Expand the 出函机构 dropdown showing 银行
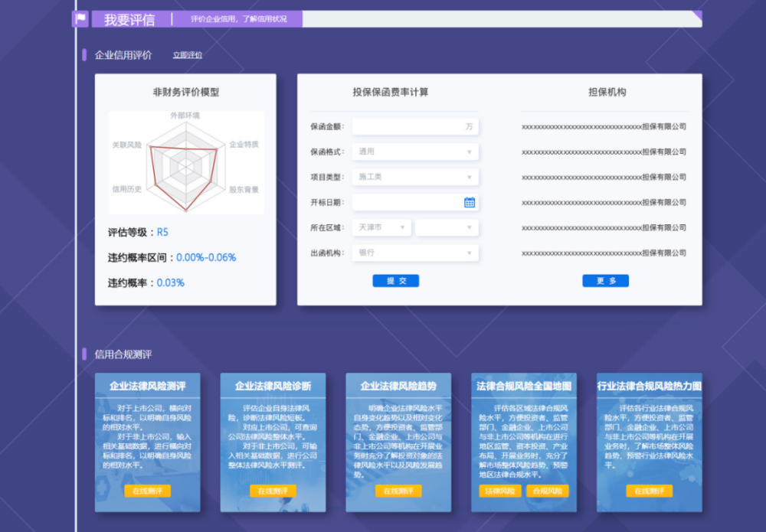Image resolution: width=766 pixels, height=532 pixels. 415,253
